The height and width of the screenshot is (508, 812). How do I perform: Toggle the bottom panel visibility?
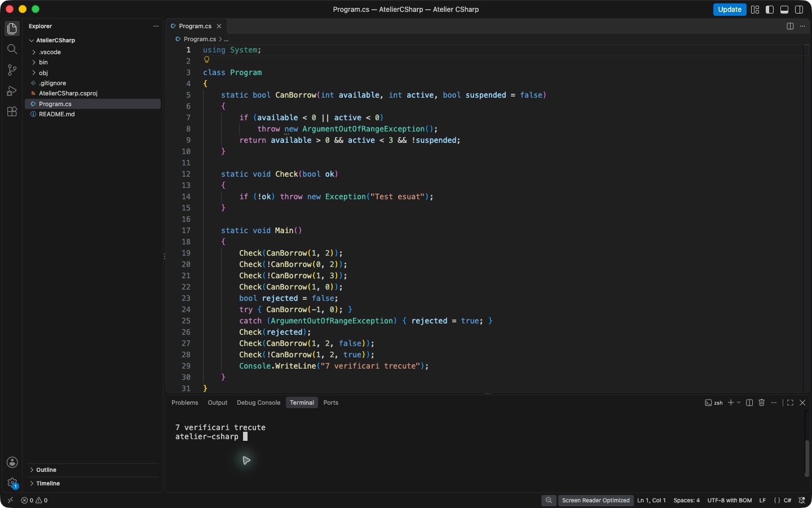784,10
